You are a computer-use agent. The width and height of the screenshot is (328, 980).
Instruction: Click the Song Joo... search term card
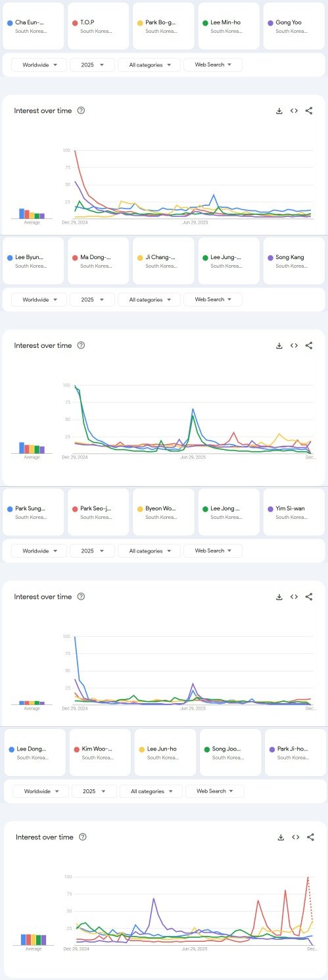pyautogui.click(x=231, y=752)
